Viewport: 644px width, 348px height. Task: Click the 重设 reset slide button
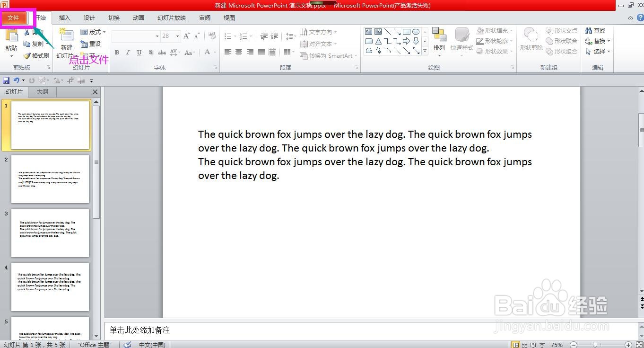pyautogui.click(x=91, y=44)
